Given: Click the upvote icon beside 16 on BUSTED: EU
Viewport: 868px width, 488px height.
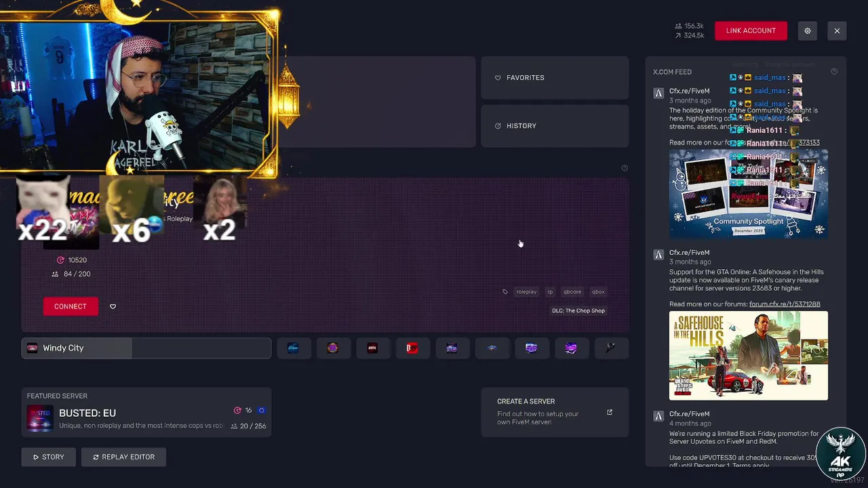Looking at the screenshot, I should tap(237, 410).
